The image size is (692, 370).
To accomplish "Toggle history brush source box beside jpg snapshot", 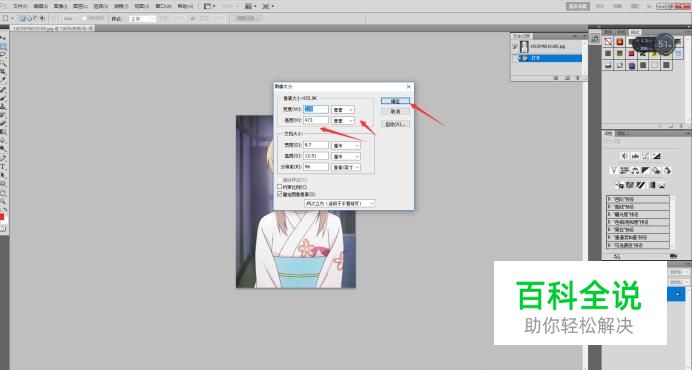I will tap(515, 46).
